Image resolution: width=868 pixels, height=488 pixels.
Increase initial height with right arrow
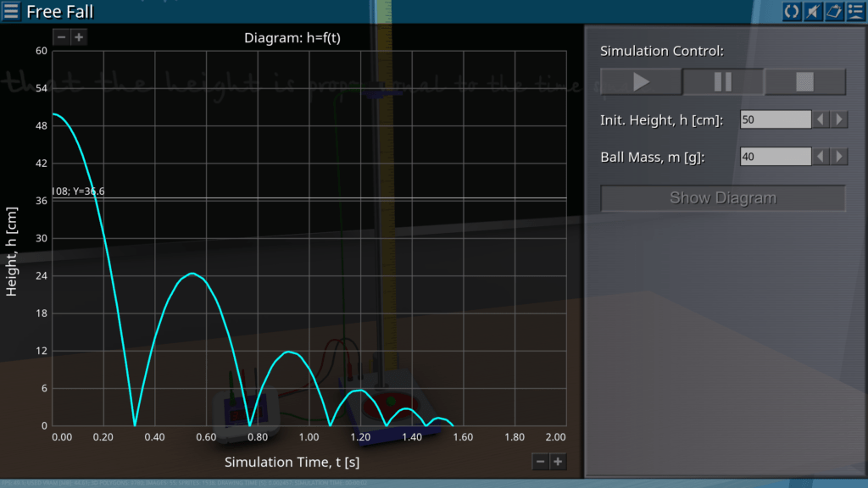tap(839, 119)
